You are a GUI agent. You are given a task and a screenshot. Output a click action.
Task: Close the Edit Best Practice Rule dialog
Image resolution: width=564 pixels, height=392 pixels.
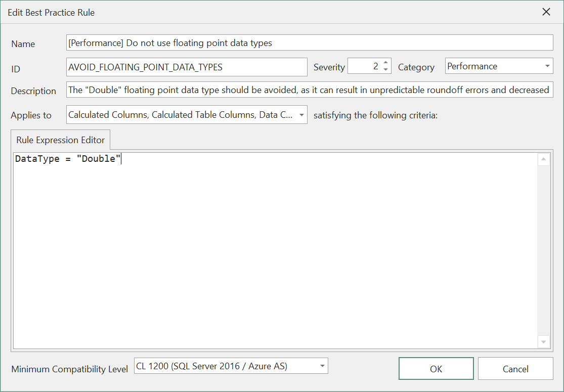point(546,12)
